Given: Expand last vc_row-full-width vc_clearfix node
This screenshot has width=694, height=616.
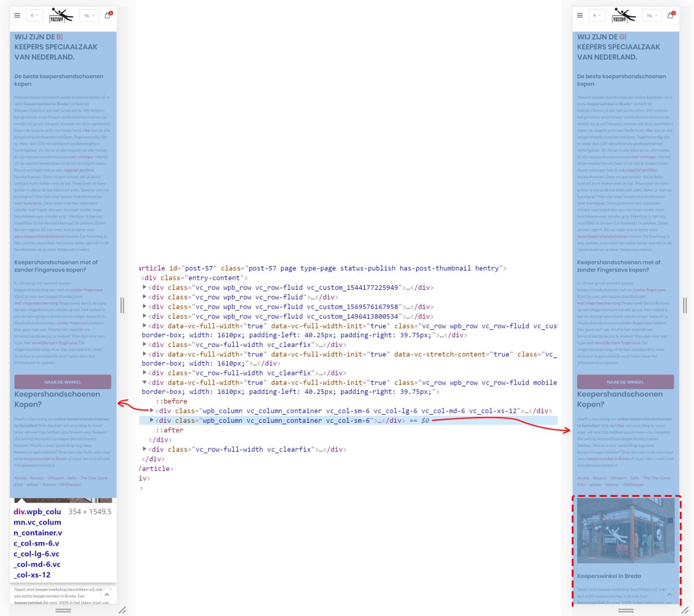Looking at the screenshot, I should click(145, 449).
